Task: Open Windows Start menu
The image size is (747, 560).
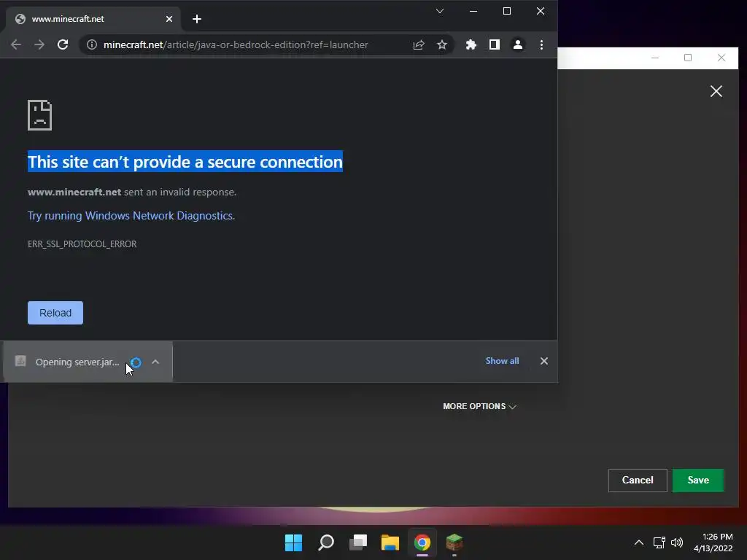Action: point(293,542)
